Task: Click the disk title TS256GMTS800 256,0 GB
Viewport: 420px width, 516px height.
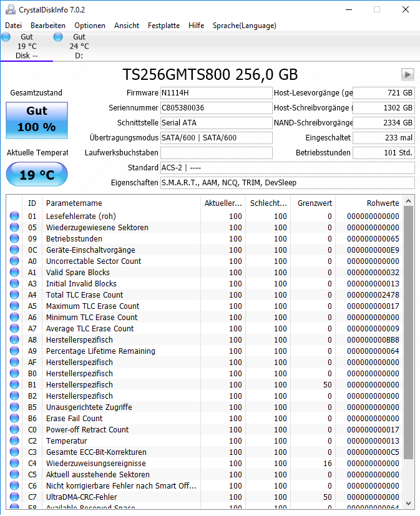Action: click(x=210, y=74)
